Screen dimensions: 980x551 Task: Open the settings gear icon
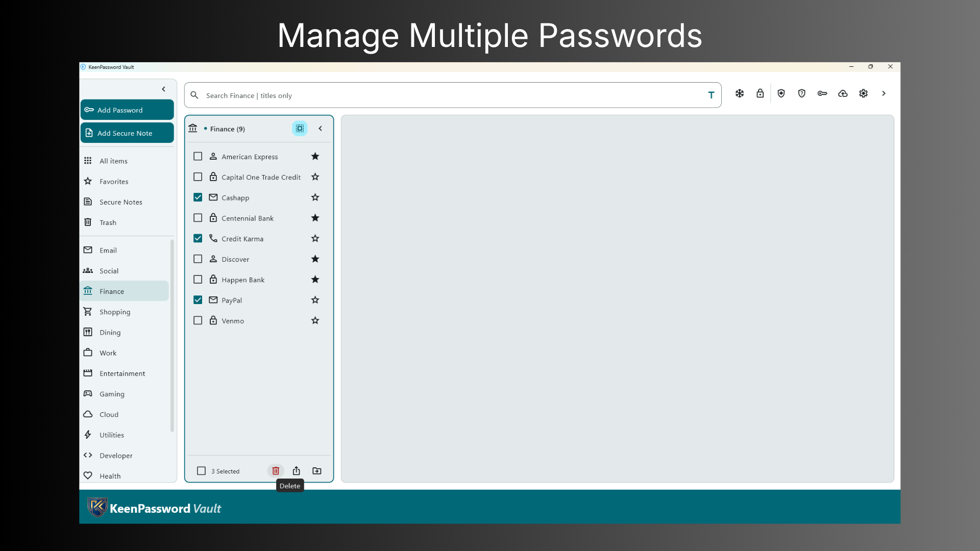864,93
